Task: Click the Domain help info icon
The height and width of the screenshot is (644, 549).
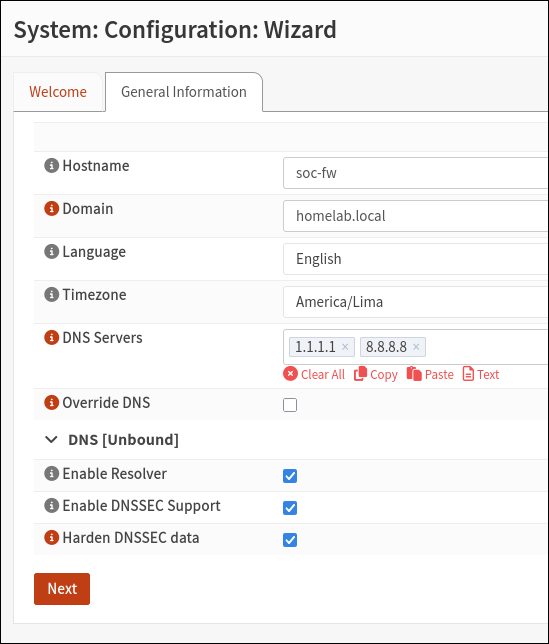Action: coord(51,209)
